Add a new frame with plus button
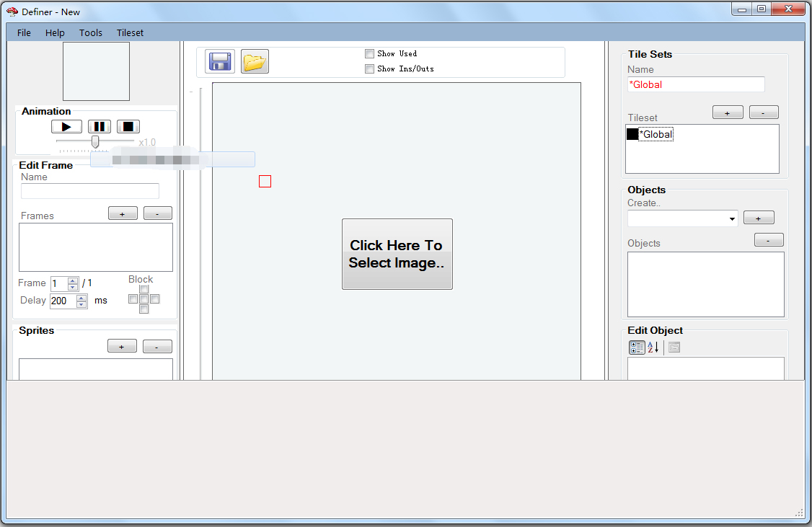This screenshot has width=812, height=527. pyautogui.click(x=123, y=213)
